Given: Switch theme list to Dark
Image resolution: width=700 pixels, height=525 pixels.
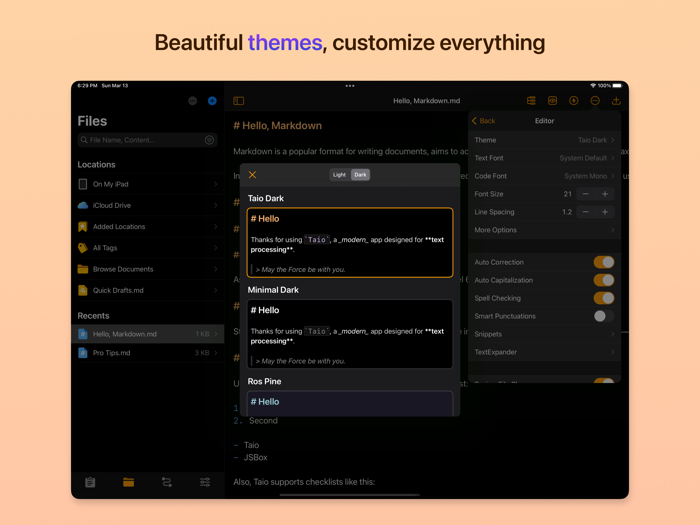Looking at the screenshot, I should (360, 175).
